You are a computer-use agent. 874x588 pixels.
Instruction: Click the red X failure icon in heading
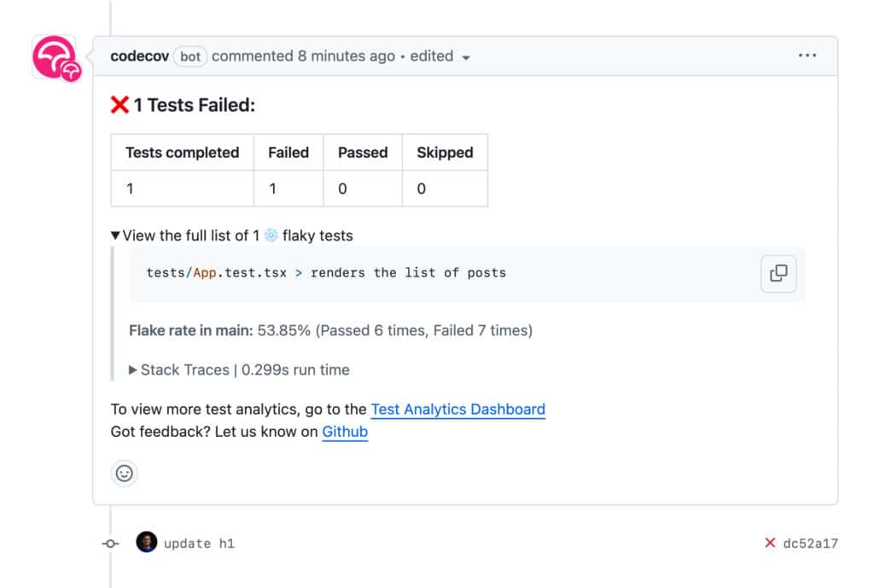point(119,104)
